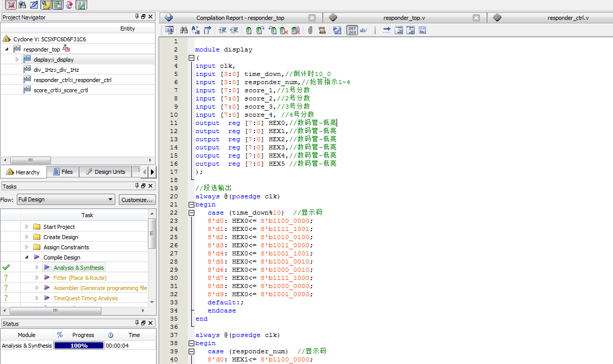Screen dimensions: 613x364
Task: Click the Analyze Current File icon
Action: pyautogui.click(x=337, y=31)
